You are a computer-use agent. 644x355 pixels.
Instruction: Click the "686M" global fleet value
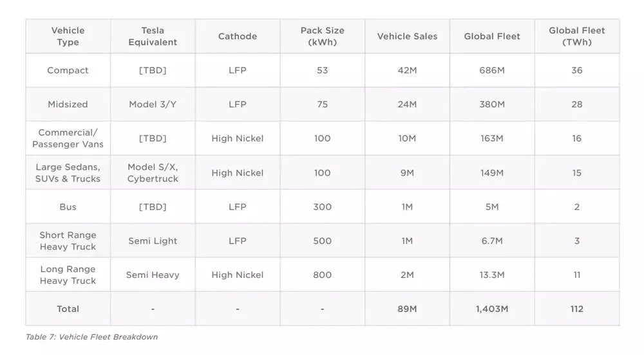[492, 70]
